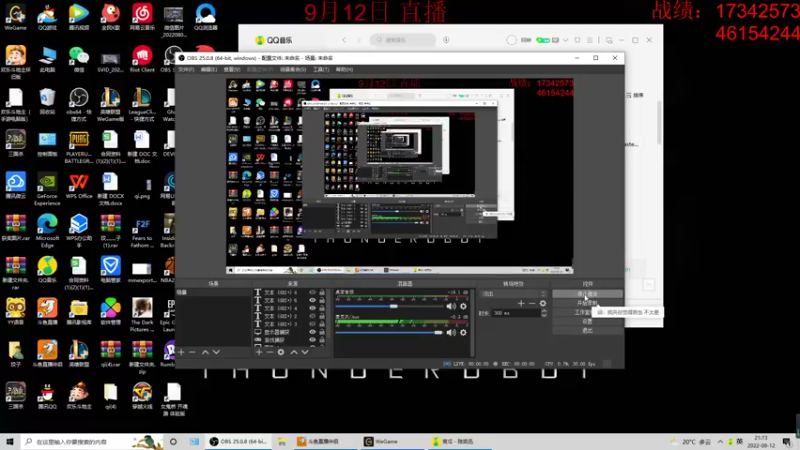Image resolution: width=800 pixels, height=450 pixels.
Task: Remove the selected source with the minus icon
Action: point(270,352)
